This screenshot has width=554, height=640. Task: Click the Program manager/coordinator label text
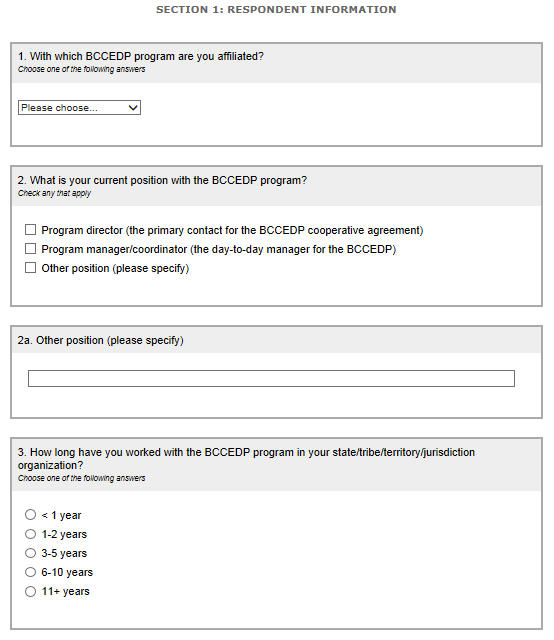pos(219,249)
